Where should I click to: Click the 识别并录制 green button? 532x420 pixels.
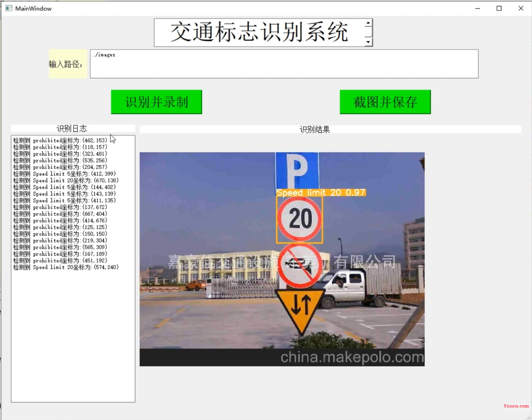click(156, 102)
